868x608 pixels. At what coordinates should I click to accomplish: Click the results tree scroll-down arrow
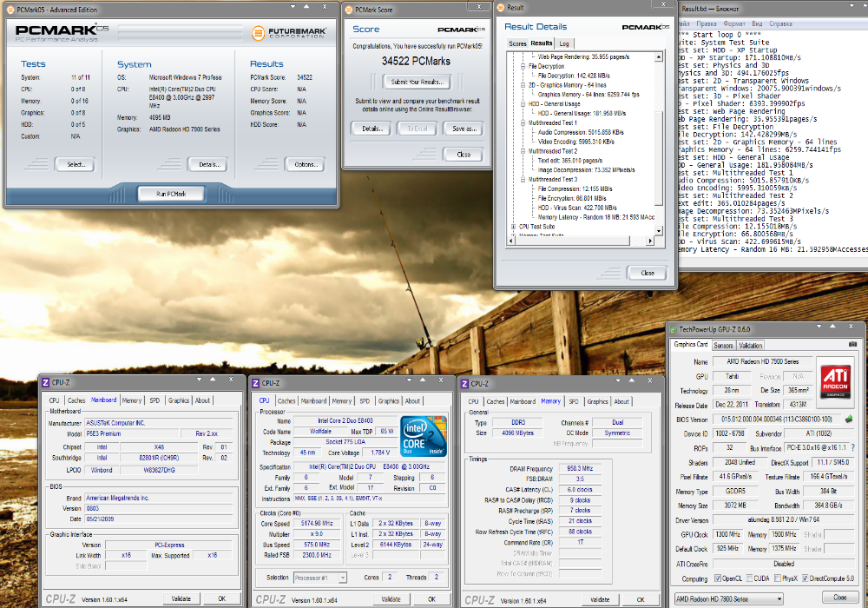[x=659, y=230]
